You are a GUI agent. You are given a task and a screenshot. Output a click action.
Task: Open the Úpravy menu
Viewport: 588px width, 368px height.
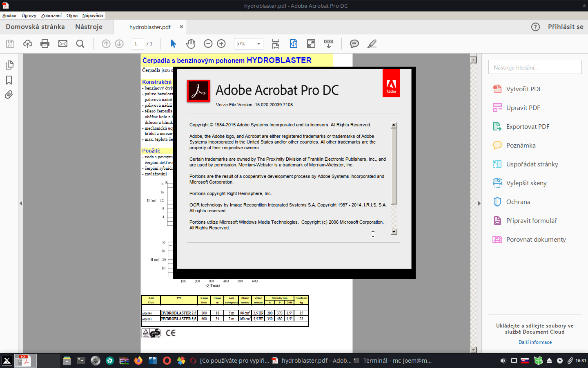29,16
